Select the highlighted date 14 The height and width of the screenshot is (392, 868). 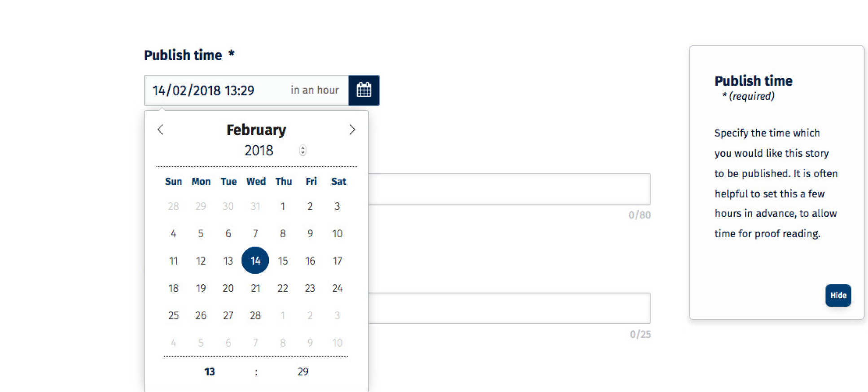pyautogui.click(x=255, y=261)
